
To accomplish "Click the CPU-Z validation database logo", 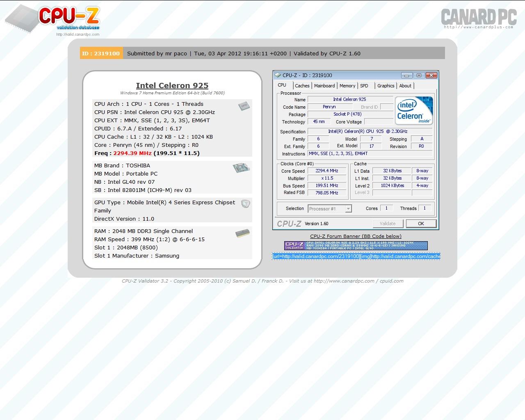I will (52, 19).
